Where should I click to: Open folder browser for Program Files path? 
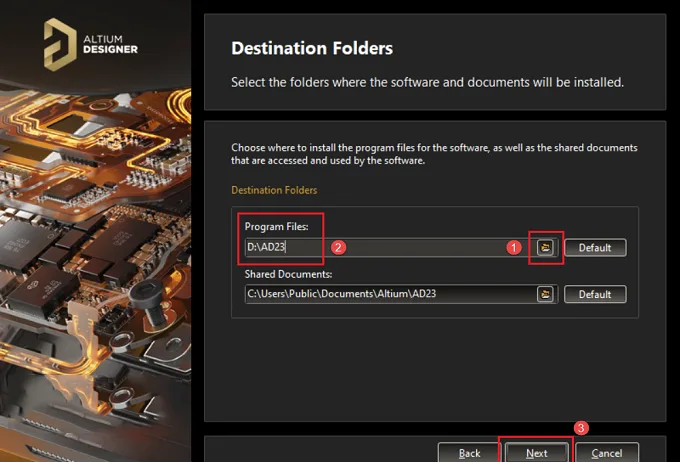click(x=546, y=247)
